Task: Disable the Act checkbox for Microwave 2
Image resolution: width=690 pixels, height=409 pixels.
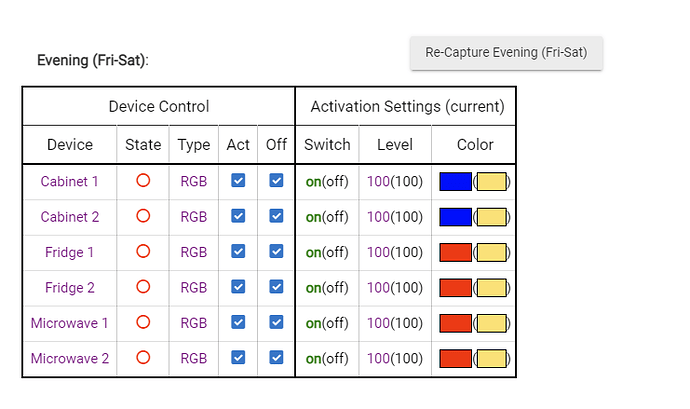Action: (238, 357)
